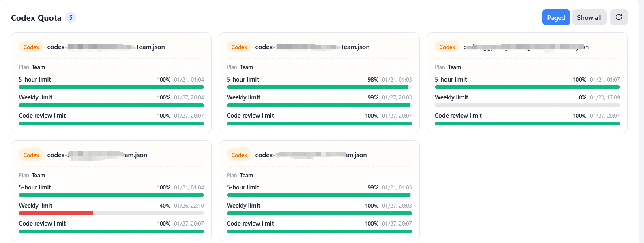The width and height of the screenshot is (644, 243).
Task: Click the Plan Team label on the third card
Action: (x=448, y=67)
